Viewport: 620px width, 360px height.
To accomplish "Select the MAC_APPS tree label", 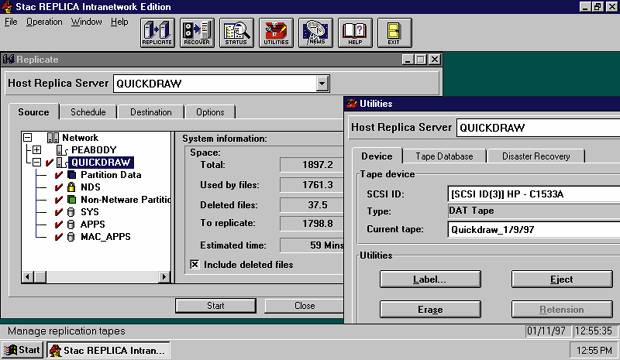I will 105,237.
